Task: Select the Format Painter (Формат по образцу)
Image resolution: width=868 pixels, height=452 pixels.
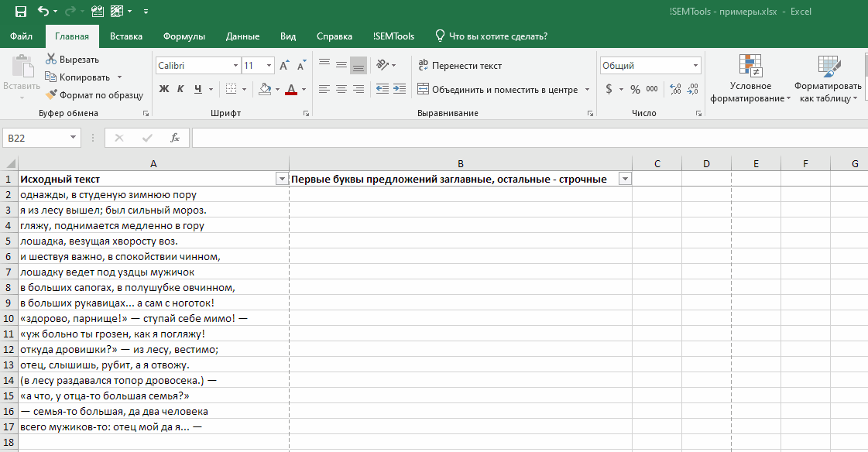Action: coord(94,95)
